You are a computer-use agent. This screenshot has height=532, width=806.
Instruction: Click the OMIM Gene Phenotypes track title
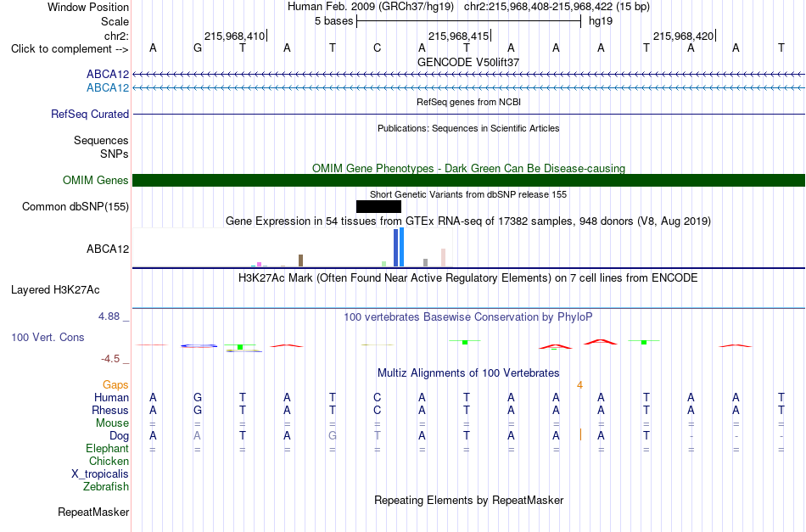pos(468,168)
